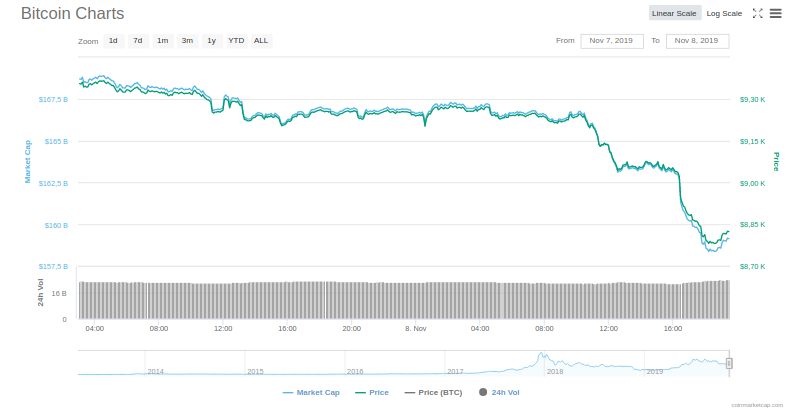The height and width of the screenshot is (420, 805).
Task: Click the 8. Nov date axis label
Action: (x=415, y=328)
